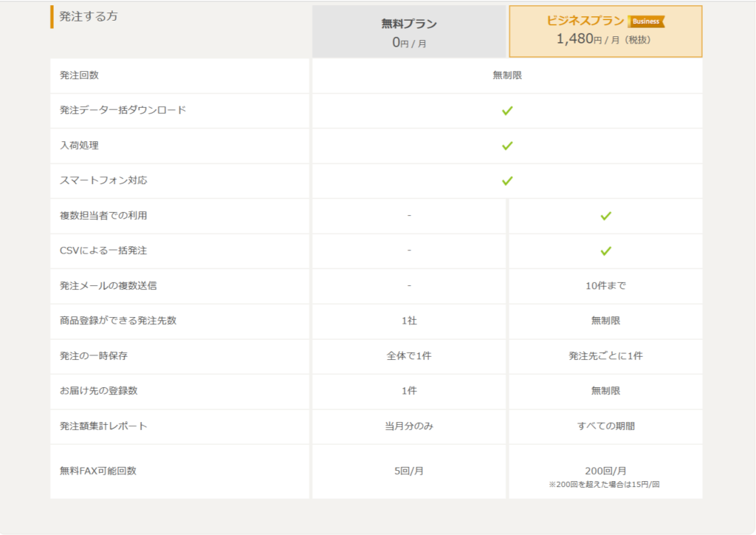Click 無制限 in 商品登録ができる発注先数 row
This screenshot has height=535, width=756.
[x=605, y=320]
